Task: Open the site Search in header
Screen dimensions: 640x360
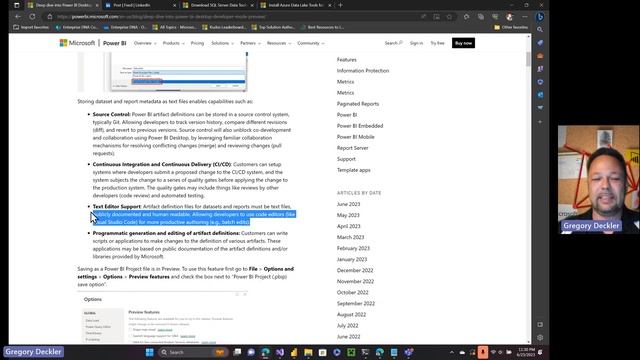Action: [393, 43]
